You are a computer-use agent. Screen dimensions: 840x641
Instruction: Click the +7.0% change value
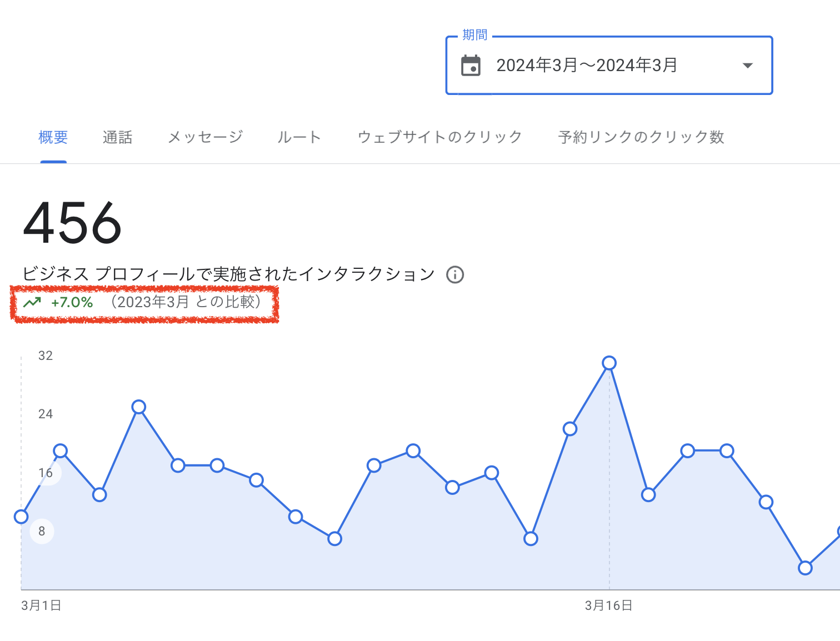[x=72, y=303]
